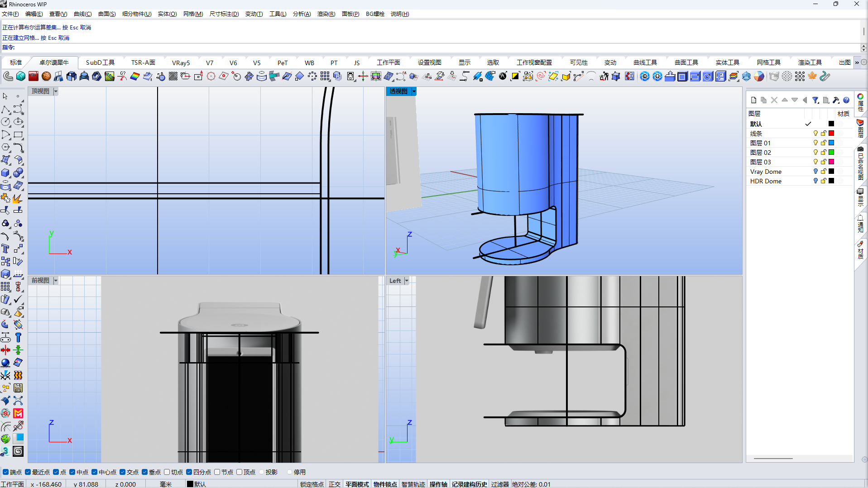Open the 曲面(S) menu
This screenshot has height=488, width=868.
(107, 14)
